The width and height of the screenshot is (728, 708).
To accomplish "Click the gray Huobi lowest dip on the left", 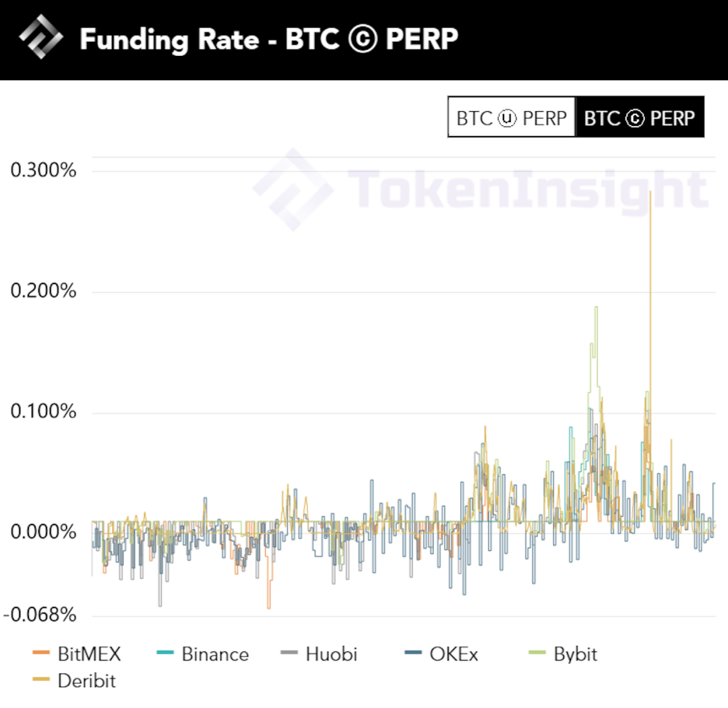I will 160,604.
